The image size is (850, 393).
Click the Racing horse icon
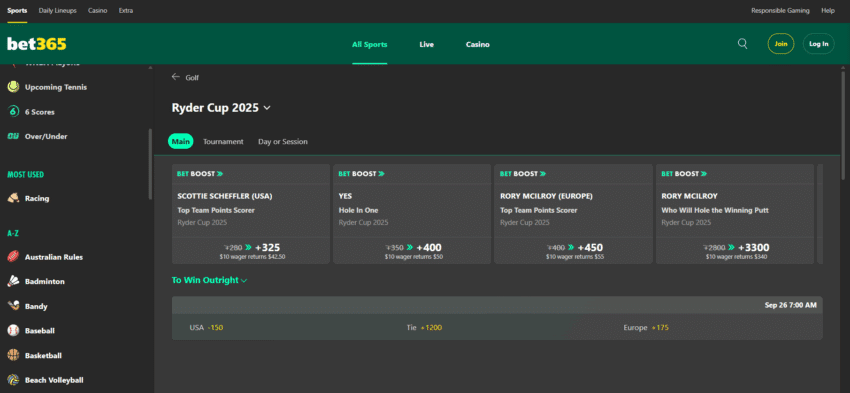(x=14, y=198)
